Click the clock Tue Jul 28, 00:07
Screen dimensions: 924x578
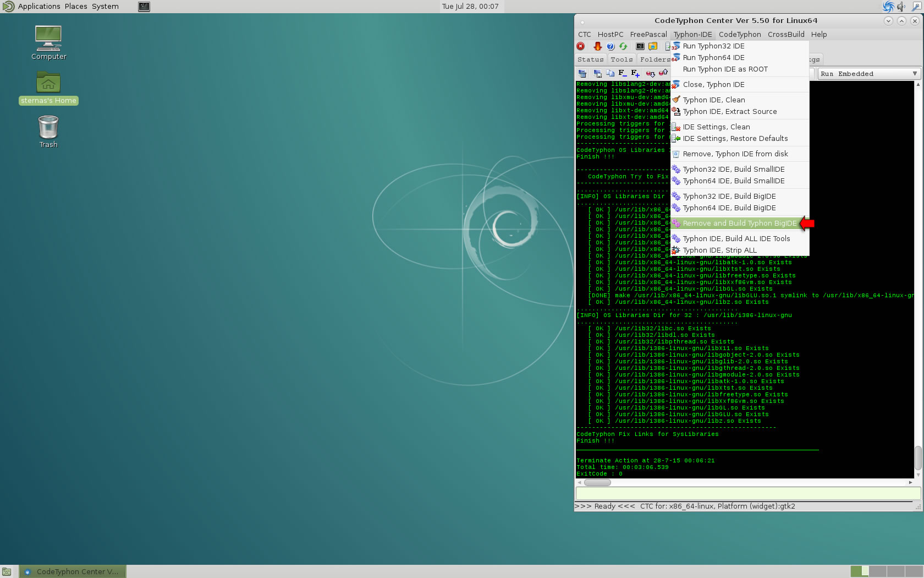470,7
